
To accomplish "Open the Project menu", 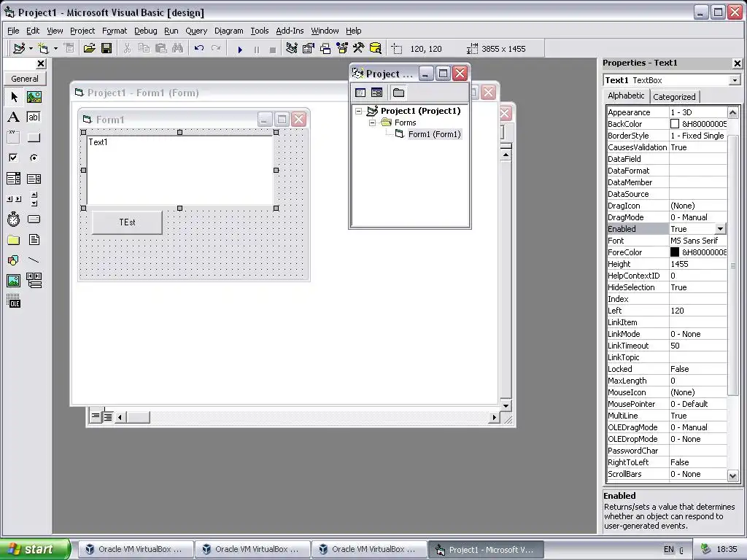I will pyautogui.click(x=82, y=31).
